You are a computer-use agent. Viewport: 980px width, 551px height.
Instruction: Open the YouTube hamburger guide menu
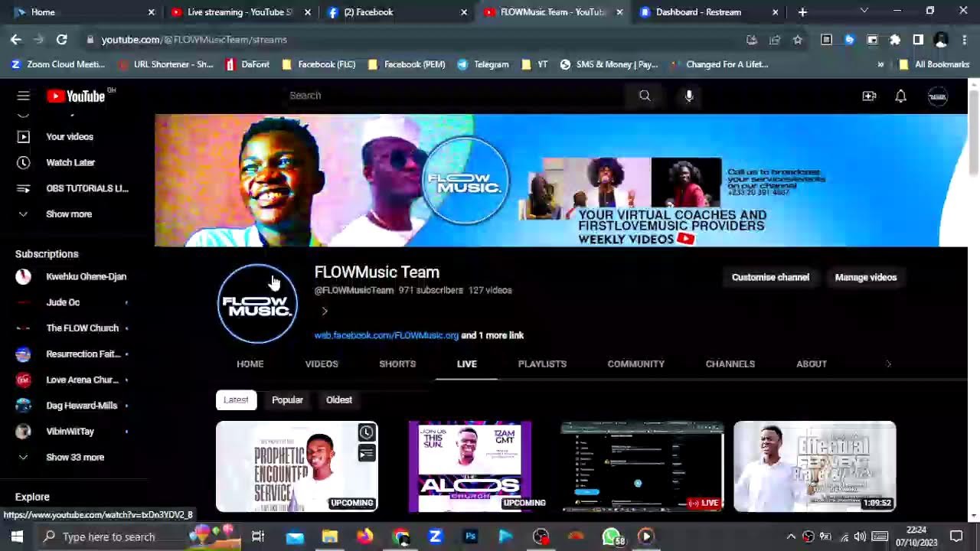click(23, 96)
